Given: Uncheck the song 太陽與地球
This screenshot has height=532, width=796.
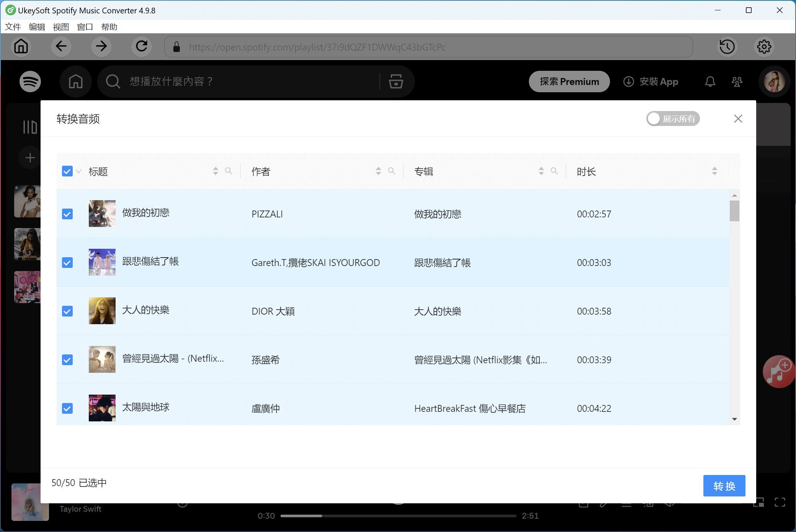Looking at the screenshot, I should (67, 408).
